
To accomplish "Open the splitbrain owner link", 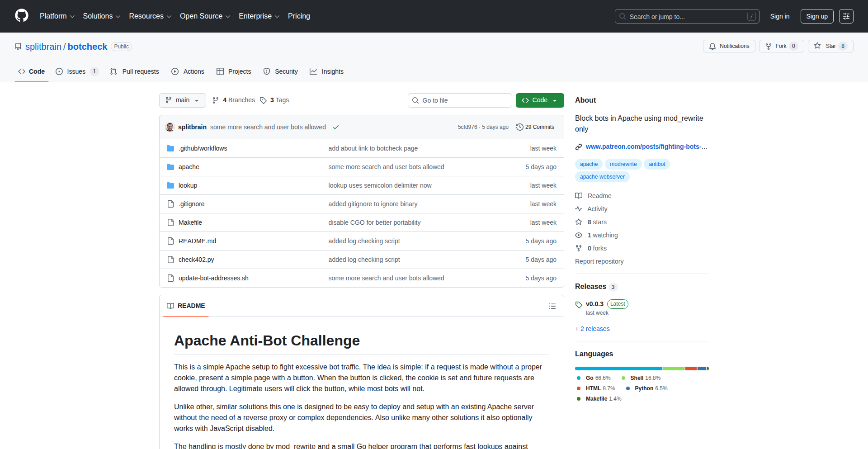I will coord(43,47).
